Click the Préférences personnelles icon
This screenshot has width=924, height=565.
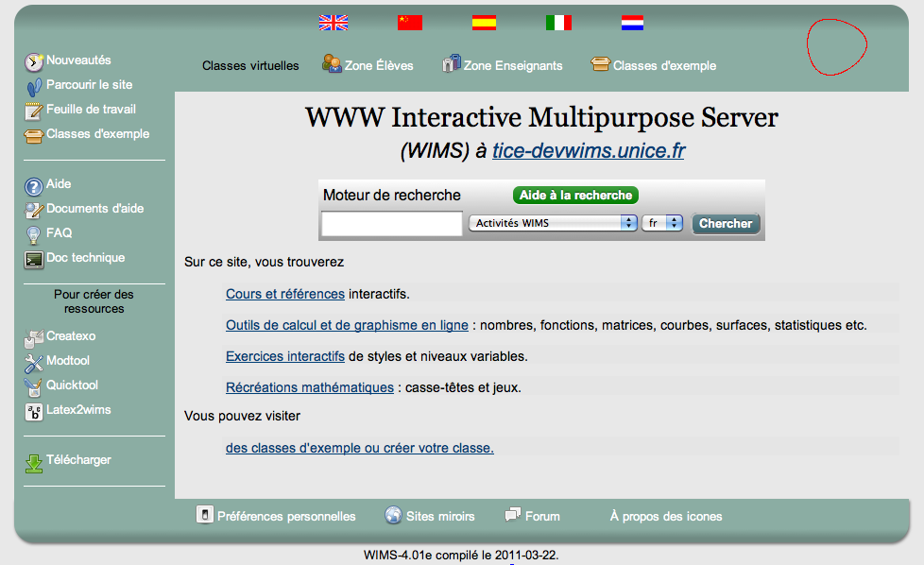pyautogui.click(x=204, y=515)
